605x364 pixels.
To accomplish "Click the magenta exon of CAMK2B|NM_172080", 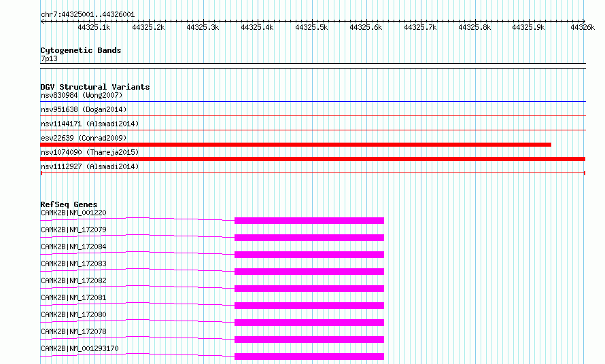I will click(x=309, y=323).
